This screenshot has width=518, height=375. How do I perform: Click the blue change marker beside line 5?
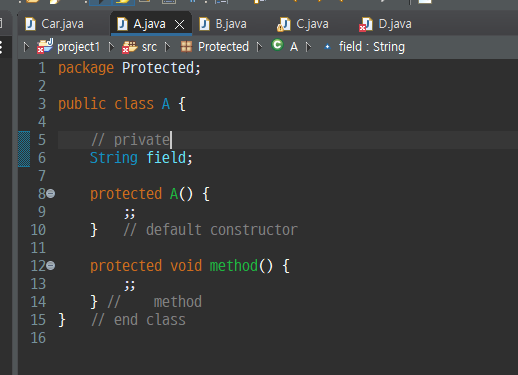click(24, 149)
